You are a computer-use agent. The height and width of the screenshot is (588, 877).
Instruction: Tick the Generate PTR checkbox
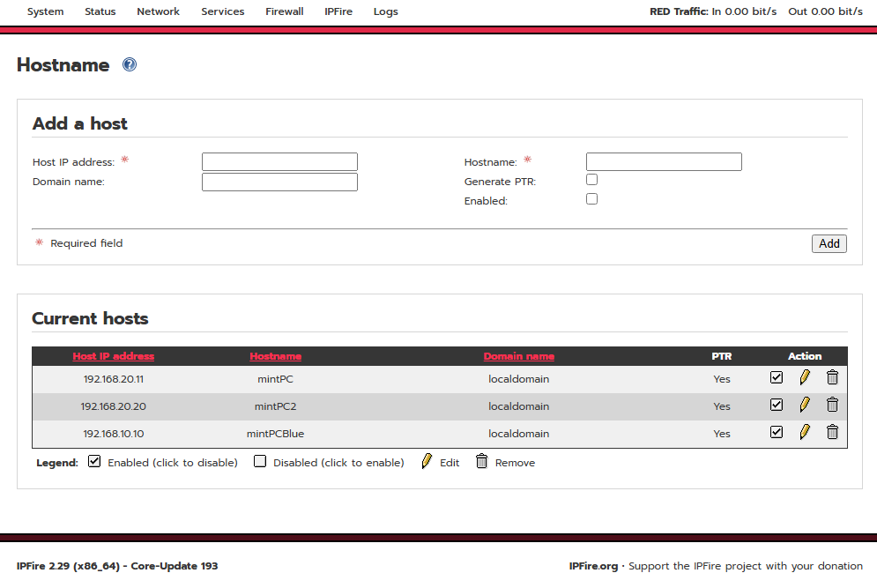point(591,180)
